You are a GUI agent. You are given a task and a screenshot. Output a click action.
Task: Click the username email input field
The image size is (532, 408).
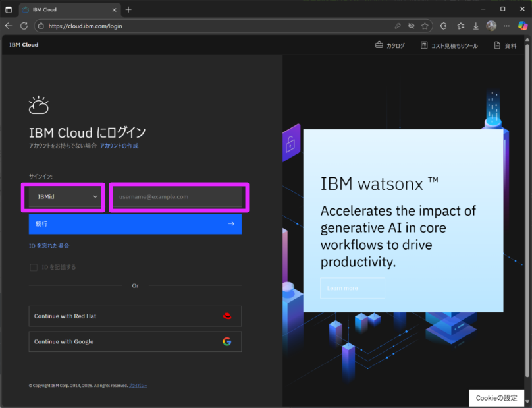pyautogui.click(x=178, y=196)
